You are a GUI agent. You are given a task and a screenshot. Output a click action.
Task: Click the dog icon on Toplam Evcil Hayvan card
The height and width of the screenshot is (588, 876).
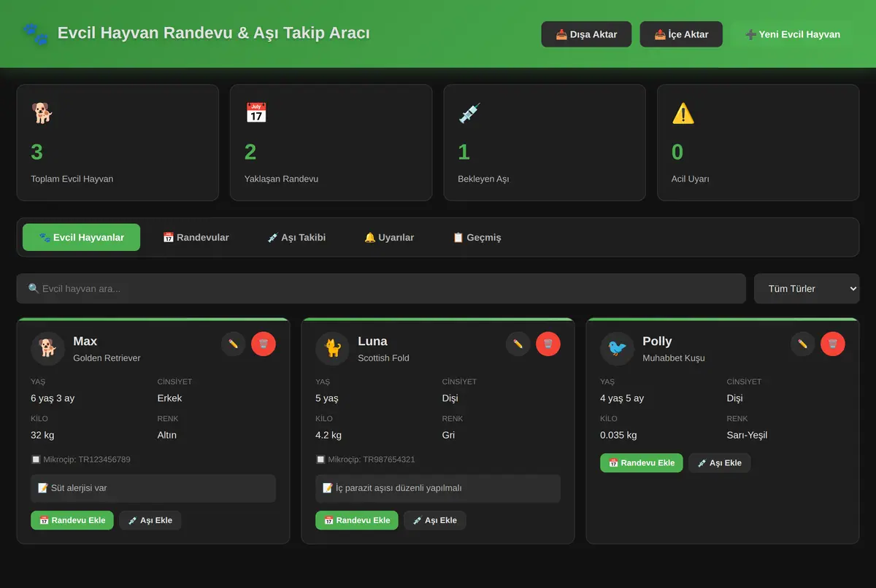tap(42, 113)
